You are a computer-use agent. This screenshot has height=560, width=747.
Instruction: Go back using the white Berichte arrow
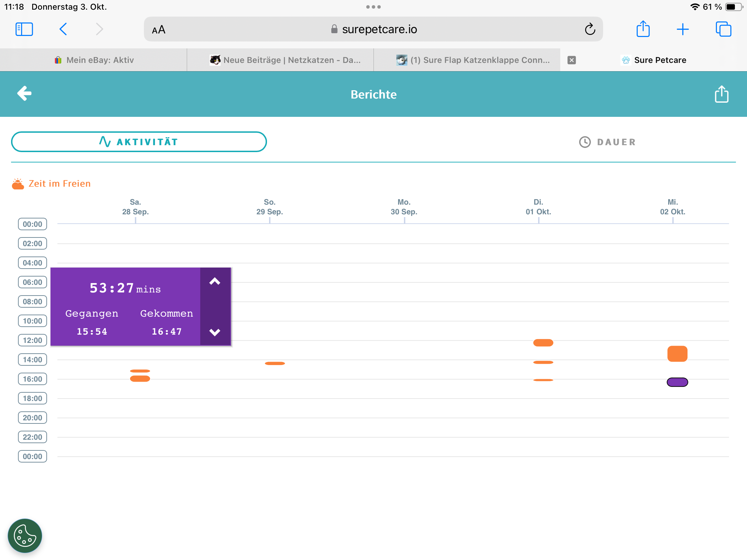click(25, 93)
